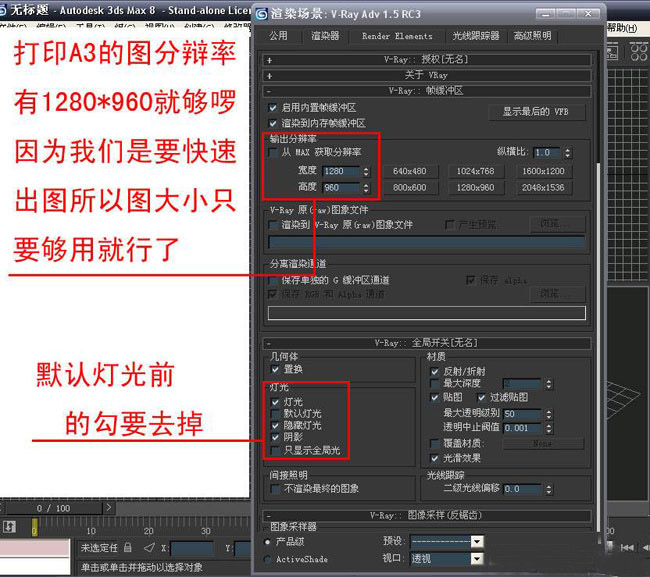Image resolution: width=650 pixels, height=577 pixels.
Task: Click the 高度 height input field
Action: coord(341,188)
